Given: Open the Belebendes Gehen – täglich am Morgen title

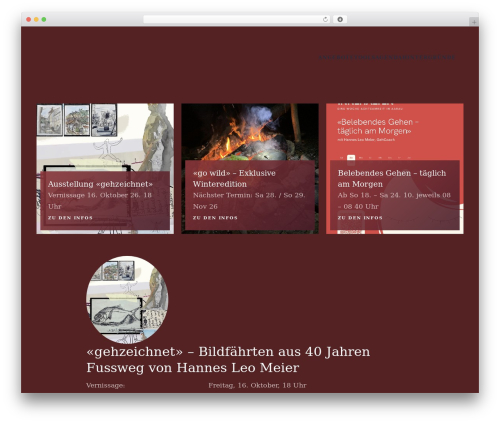Looking at the screenshot, I should (392, 178).
